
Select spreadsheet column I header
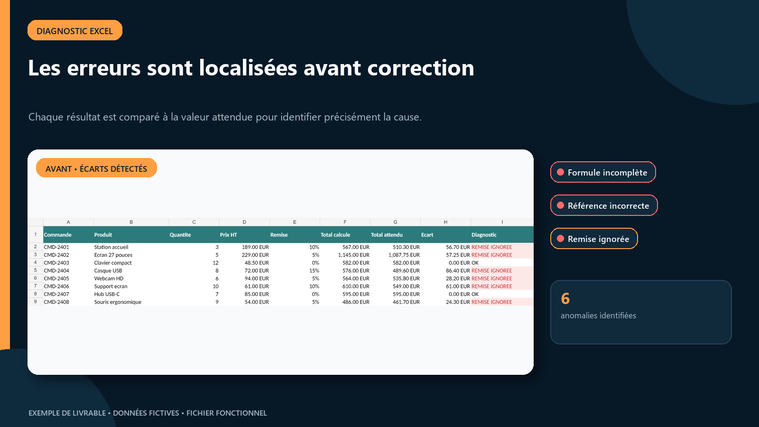point(502,222)
